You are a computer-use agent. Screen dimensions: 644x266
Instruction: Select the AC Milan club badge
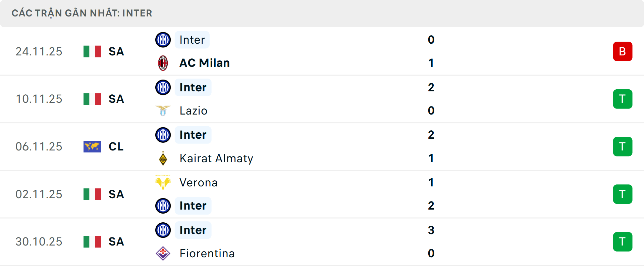pyautogui.click(x=163, y=63)
